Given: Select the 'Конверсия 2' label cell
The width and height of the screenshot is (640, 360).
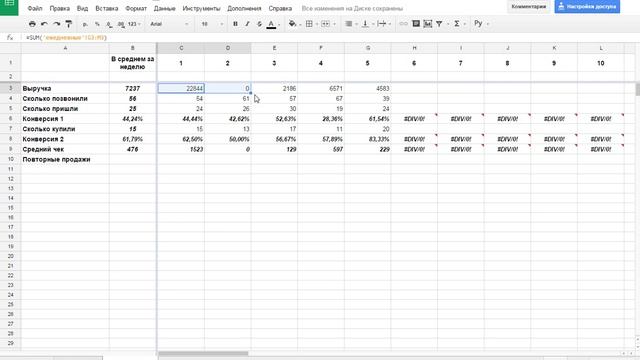Looking at the screenshot, I should [x=65, y=139].
